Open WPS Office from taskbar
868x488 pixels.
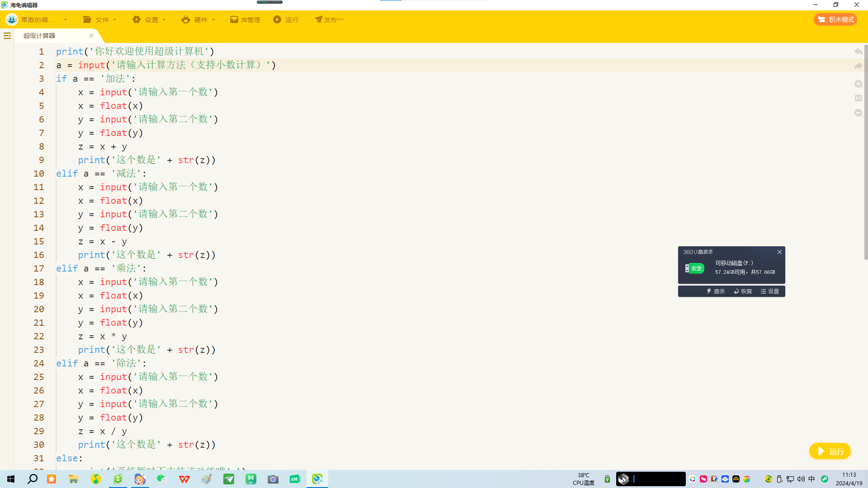(x=184, y=479)
